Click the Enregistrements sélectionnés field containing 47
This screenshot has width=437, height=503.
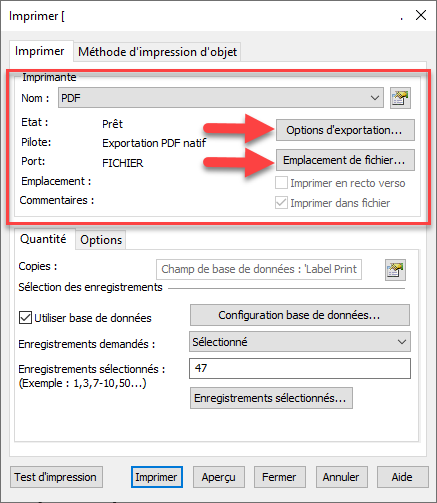click(x=300, y=368)
